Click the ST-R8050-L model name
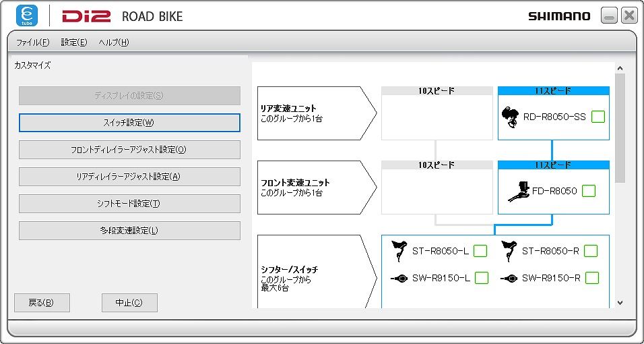 441,251
